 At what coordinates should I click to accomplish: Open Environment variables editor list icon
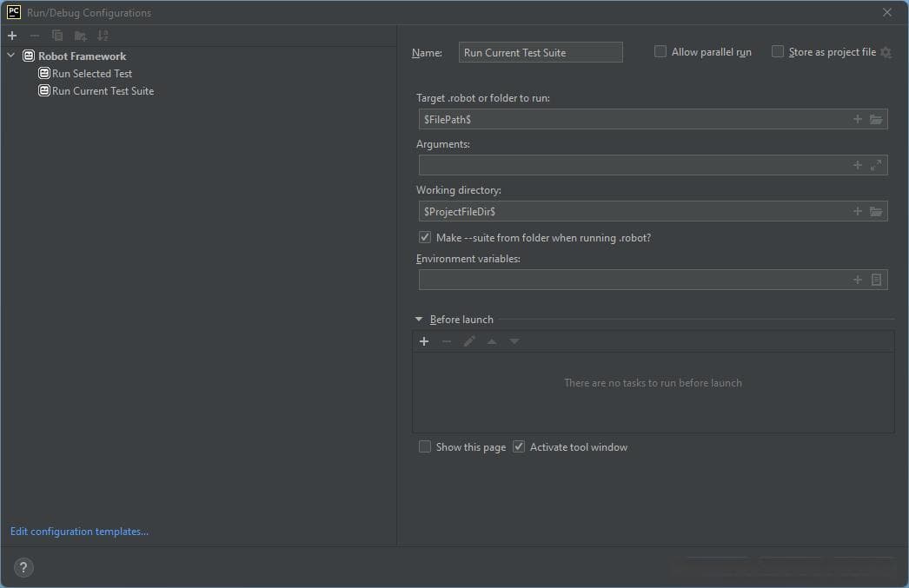876,280
